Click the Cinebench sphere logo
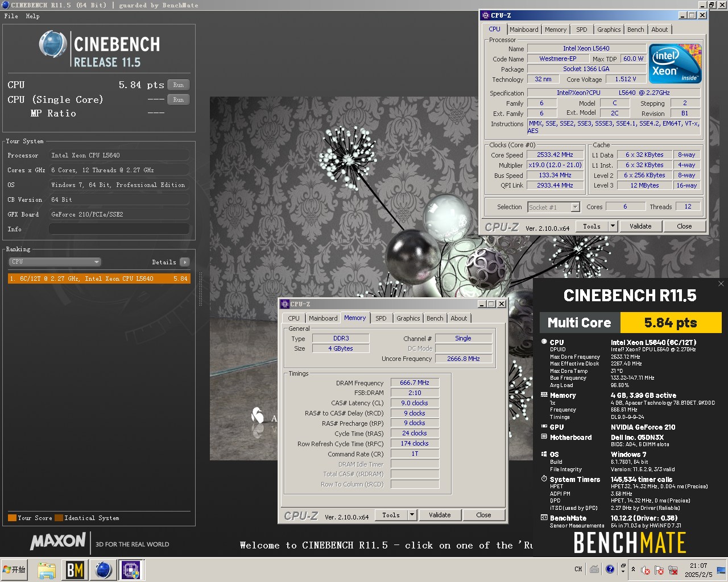Viewport: 728px width, 582px height. tap(53, 44)
